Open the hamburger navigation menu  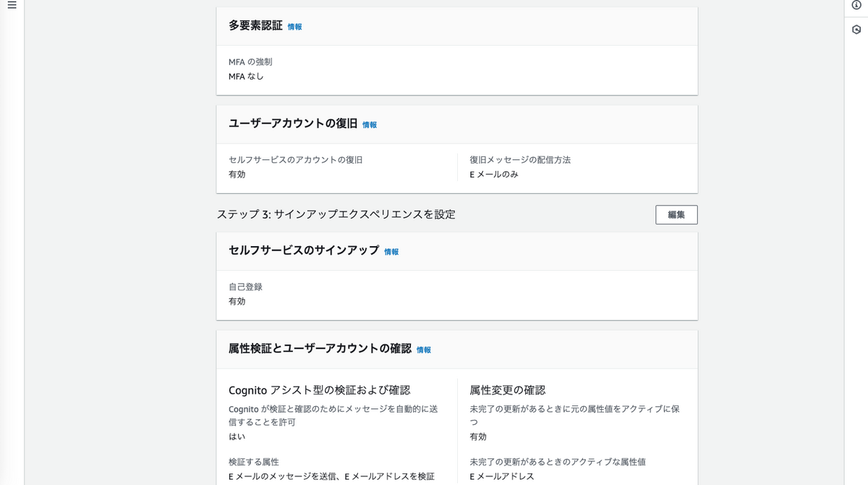tap(12, 5)
